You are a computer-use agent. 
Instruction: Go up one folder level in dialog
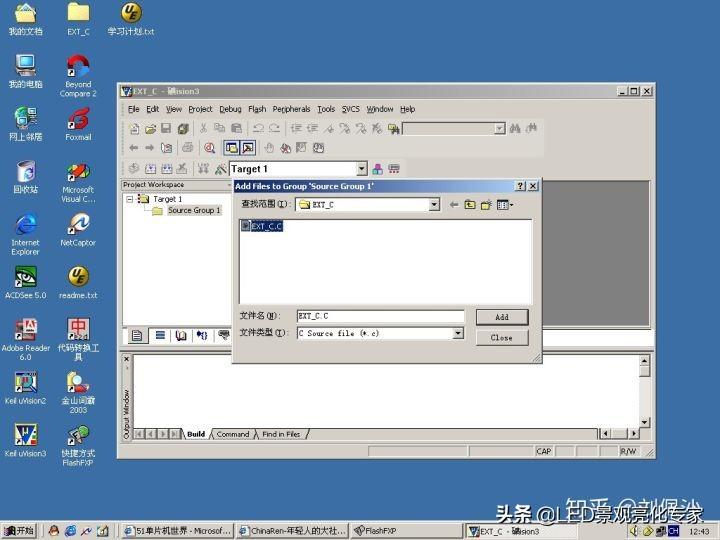pyautogui.click(x=470, y=205)
